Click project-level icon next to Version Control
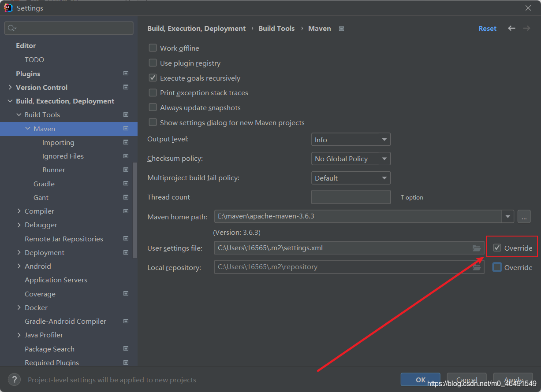This screenshot has width=541, height=392. tap(126, 87)
